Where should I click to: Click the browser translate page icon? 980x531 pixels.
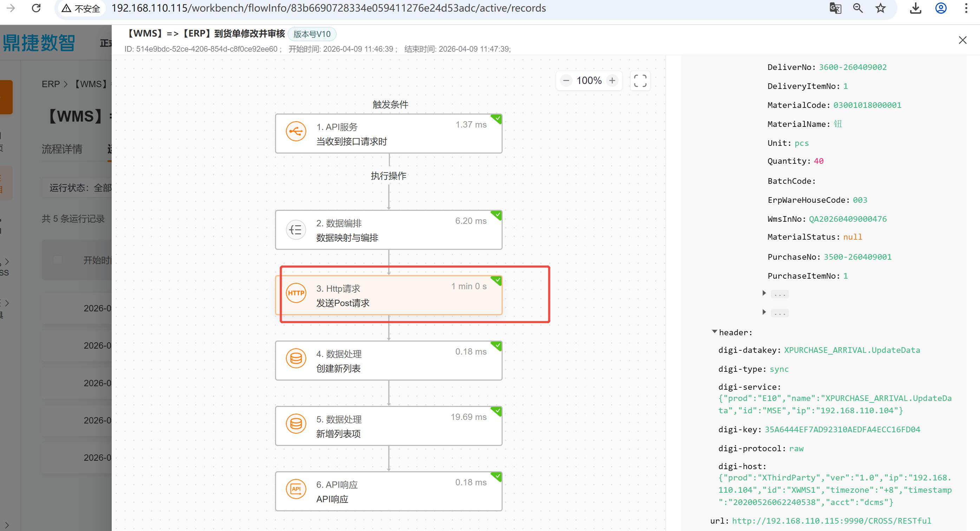click(x=835, y=8)
